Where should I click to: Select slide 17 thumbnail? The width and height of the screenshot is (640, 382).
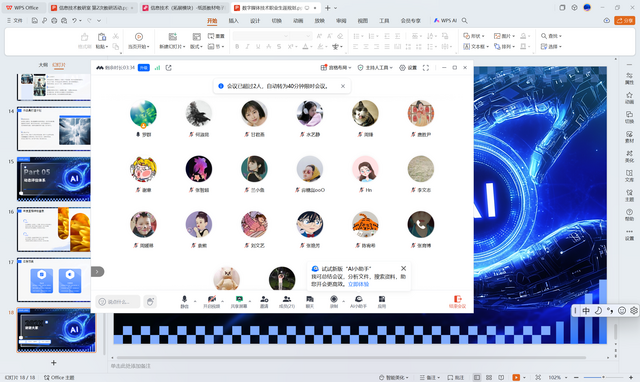tap(53, 280)
